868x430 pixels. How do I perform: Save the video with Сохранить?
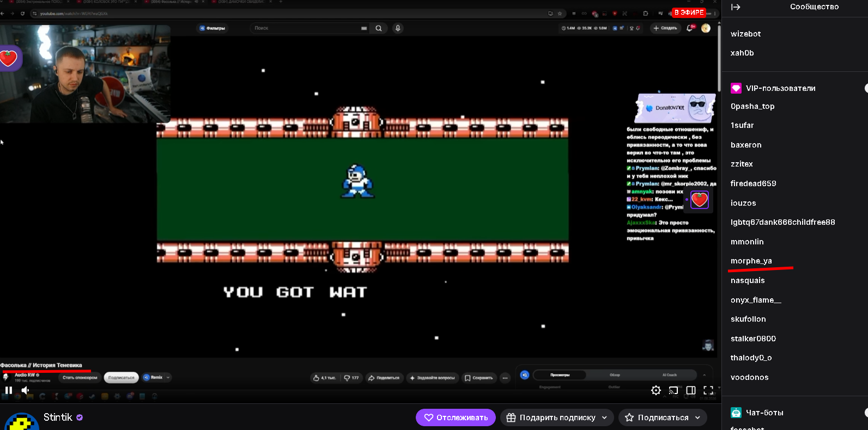(479, 378)
